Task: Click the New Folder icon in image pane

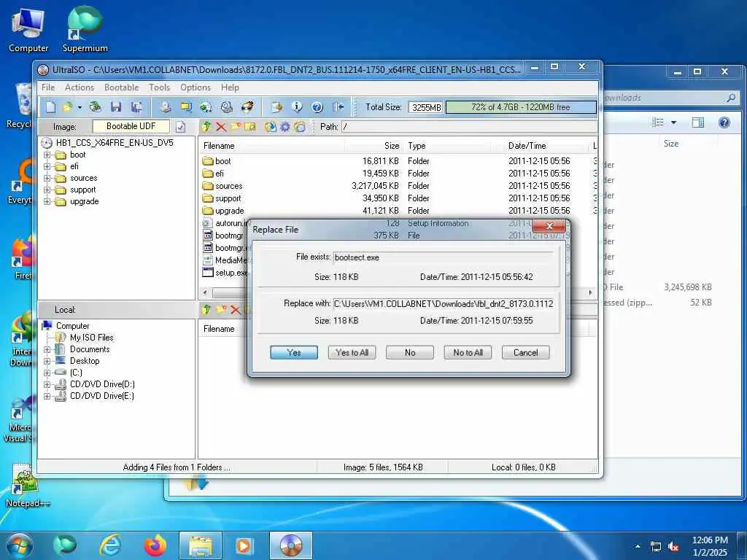Action: coord(236,127)
